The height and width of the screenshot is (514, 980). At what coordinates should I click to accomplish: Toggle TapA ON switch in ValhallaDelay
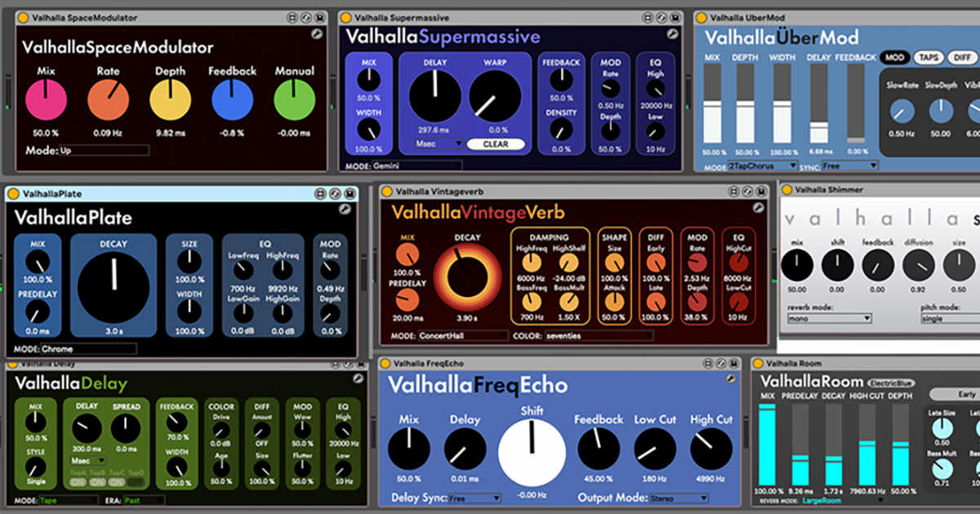(x=78, y=481)
